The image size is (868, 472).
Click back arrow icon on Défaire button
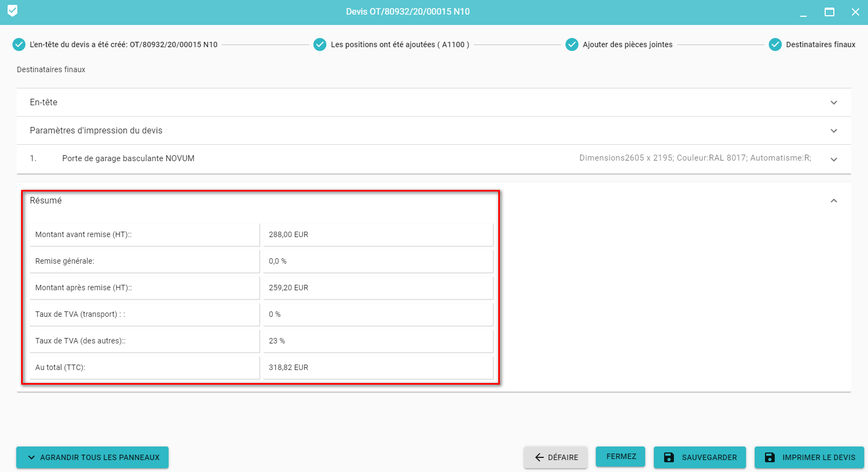[539, 457]
